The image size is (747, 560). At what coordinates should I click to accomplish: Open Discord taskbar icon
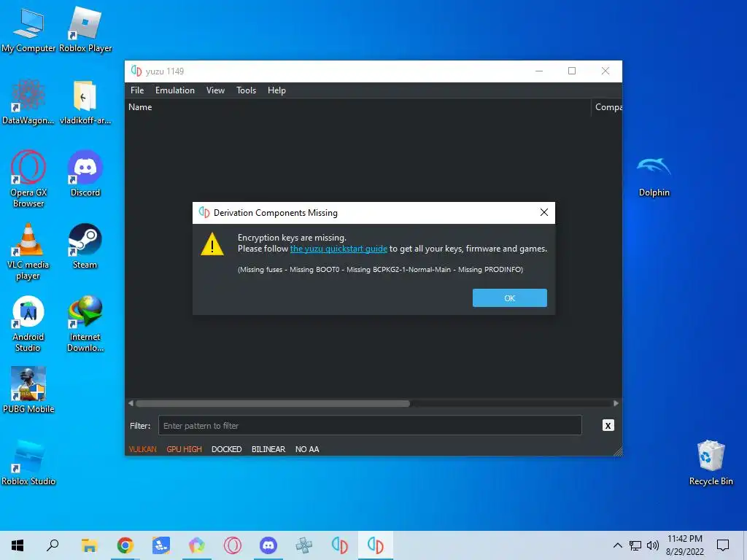(x=268, y=545)
